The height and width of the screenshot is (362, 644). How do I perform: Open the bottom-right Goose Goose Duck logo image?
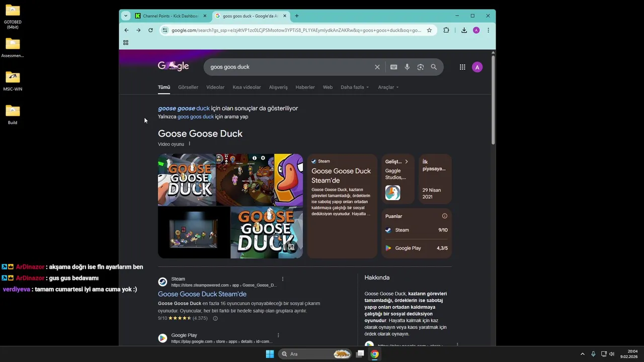tap(267, 232)
